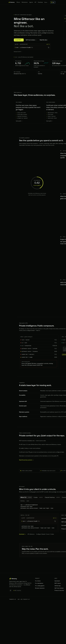66x644 pixels.
Task: Click the v0.7.1 version label in the hero npm box
Action: [48, 44]
